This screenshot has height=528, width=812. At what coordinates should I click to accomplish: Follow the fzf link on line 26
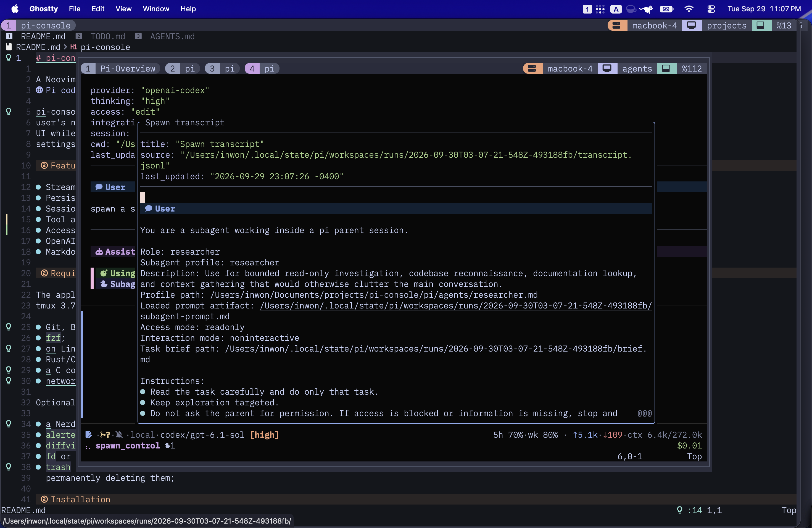pyautogui.click(x=54, y=338)
